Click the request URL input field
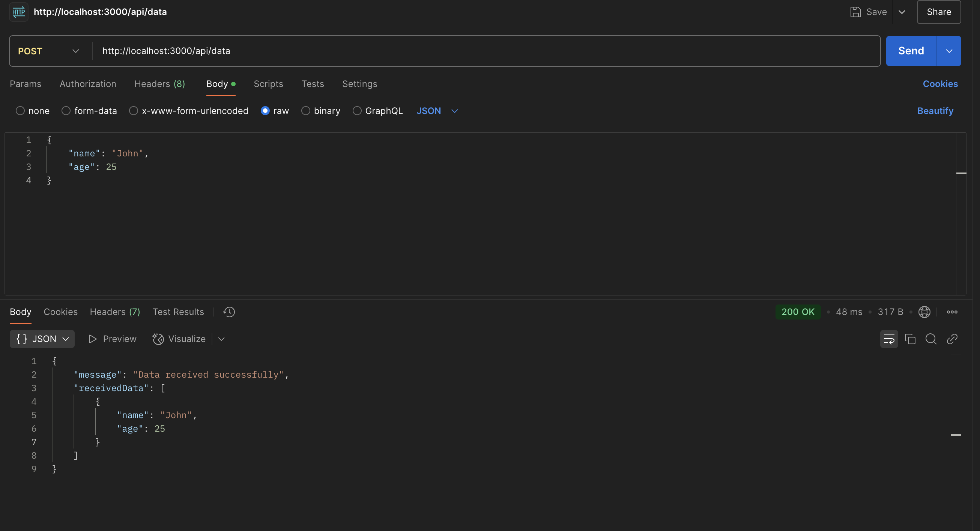Image resolution: width=980 pixels, height=531 pixels. 487,51
